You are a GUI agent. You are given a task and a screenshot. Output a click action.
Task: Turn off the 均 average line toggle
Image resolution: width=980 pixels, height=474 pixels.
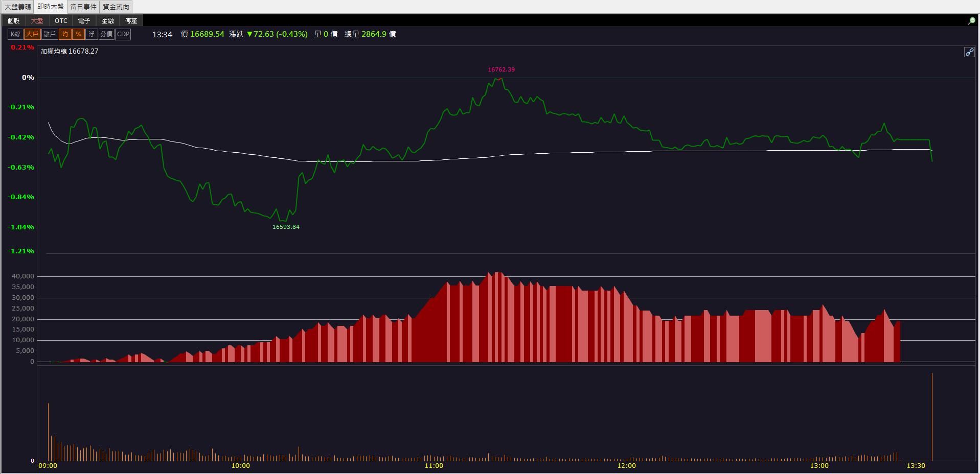(65, 34)
